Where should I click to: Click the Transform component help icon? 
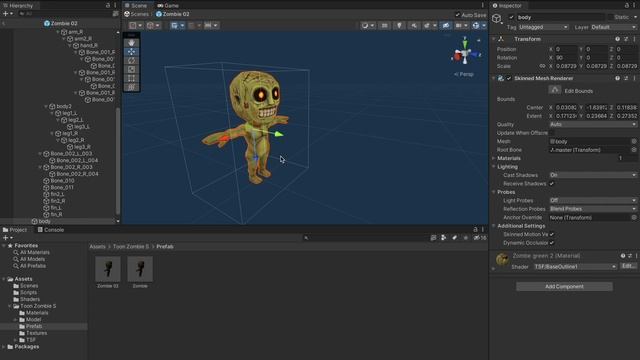618,39
